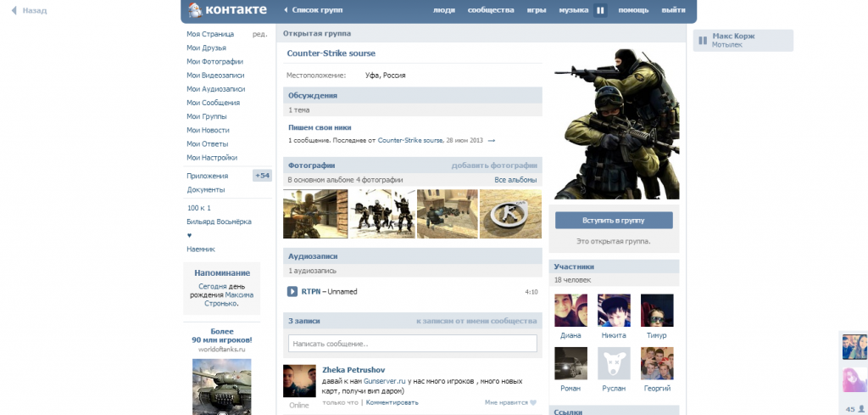Open Руслан's default dog avatar
Image resolution: width=868 pixels, height=415 pixels.
[x=614, y=363]
